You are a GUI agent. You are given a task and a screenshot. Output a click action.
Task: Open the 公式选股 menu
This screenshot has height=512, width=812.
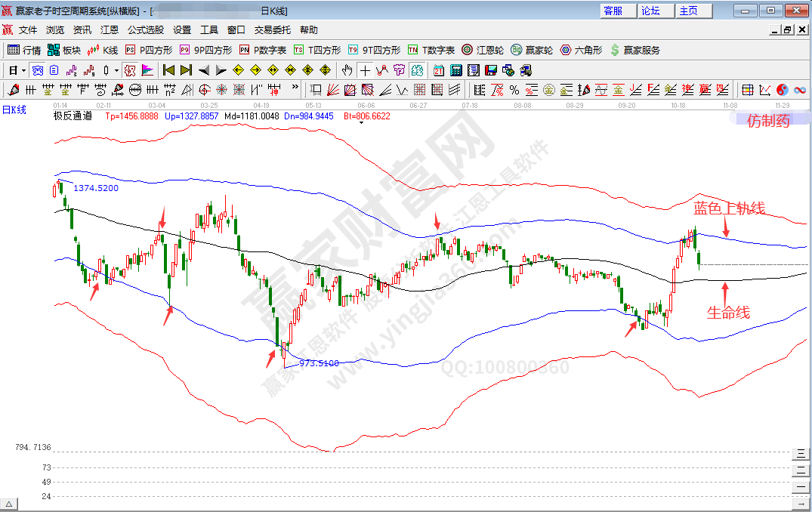[x=145, y=30]
